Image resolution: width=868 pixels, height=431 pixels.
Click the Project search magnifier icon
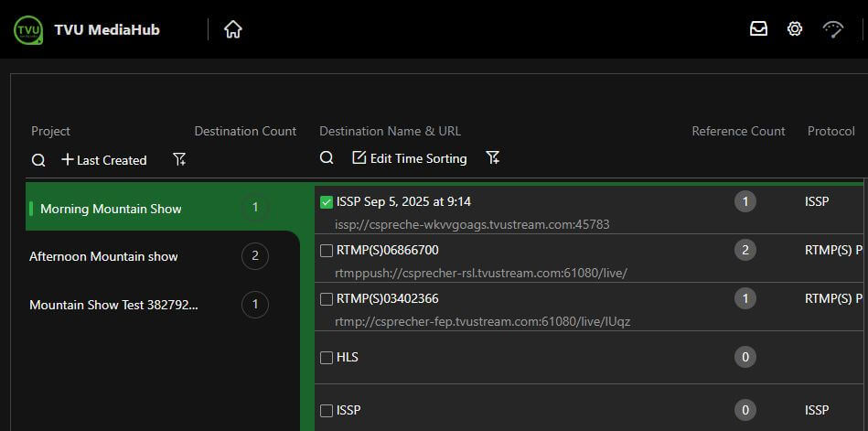pos(38,160)
